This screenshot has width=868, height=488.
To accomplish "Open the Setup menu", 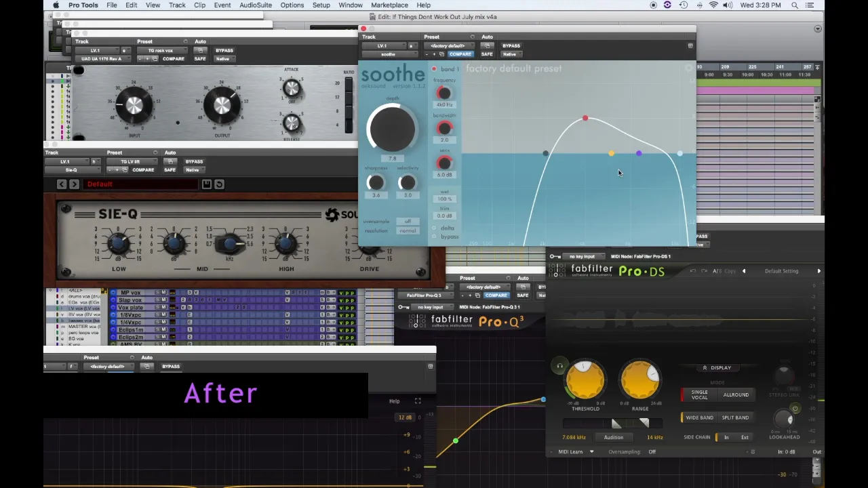I will tap(321, 5).
